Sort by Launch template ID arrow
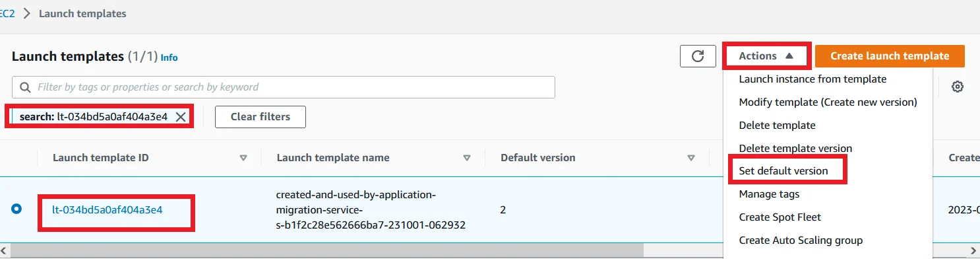The width and height of the screenshot is (980, 259). click(x=243, y=158)
